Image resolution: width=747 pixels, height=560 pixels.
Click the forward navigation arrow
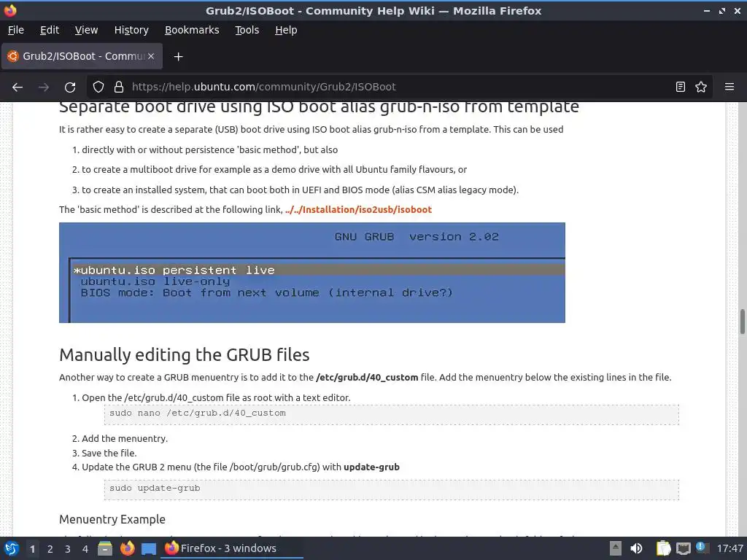pyautogui.click(x=44, y=87)
